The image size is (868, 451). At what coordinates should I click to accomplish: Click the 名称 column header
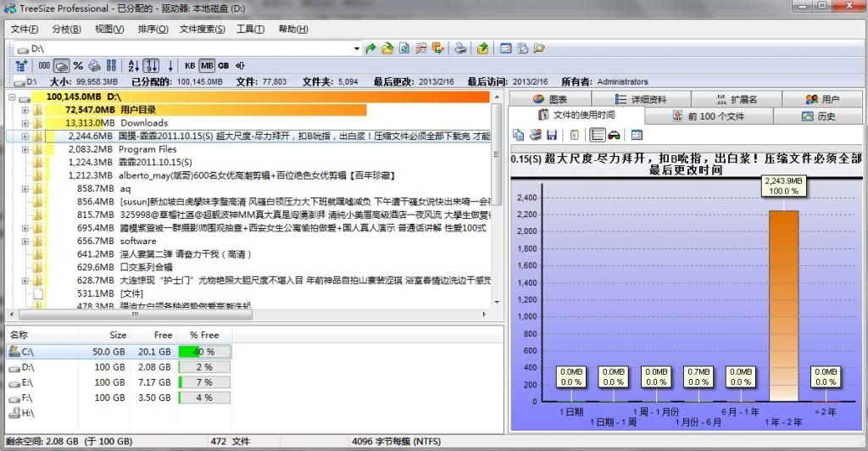pos(42,335)
